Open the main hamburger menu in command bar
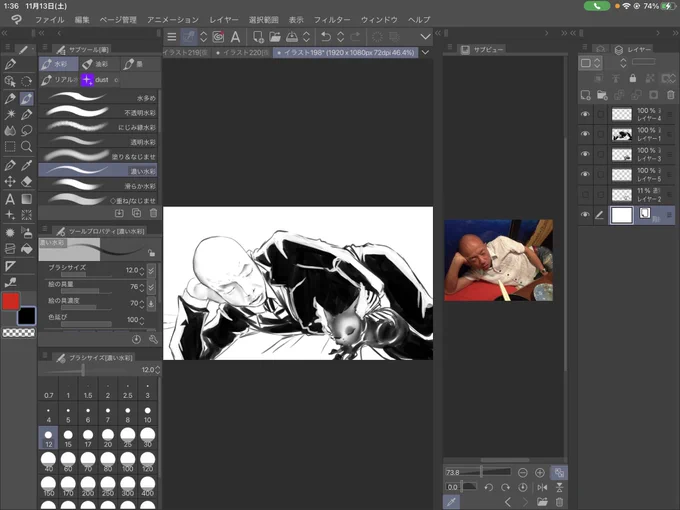This screenshot has width=680, height=510. click(x=172, y=37)
